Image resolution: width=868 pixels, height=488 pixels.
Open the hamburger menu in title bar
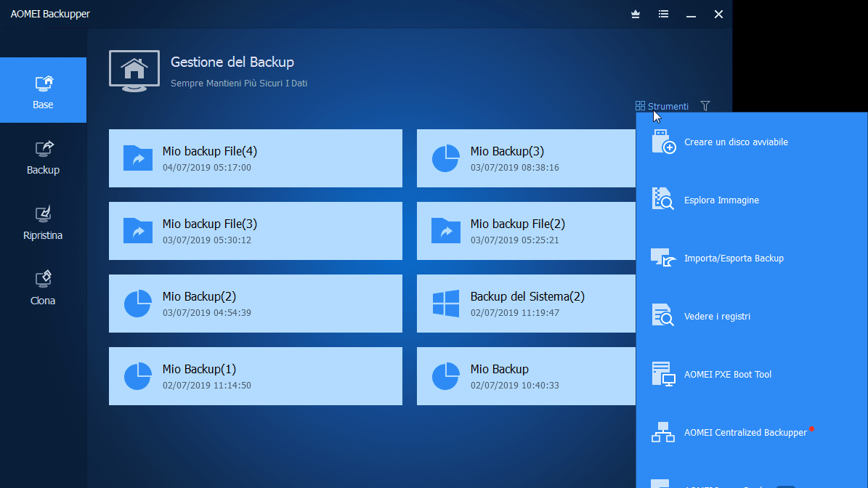coord(663,14)
